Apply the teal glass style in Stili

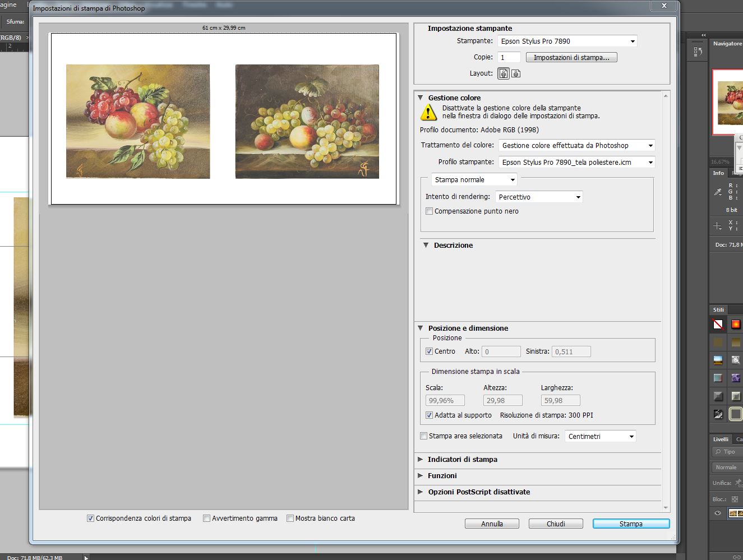pos(718,378)
